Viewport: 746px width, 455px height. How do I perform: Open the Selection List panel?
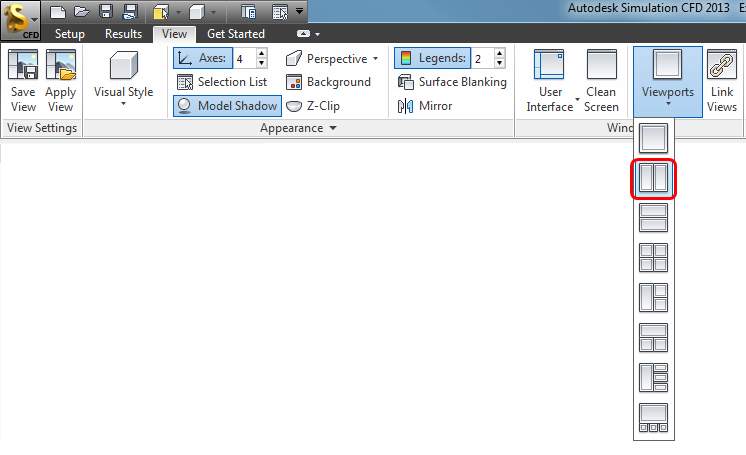pyautogui.click(x=222, y=82)
